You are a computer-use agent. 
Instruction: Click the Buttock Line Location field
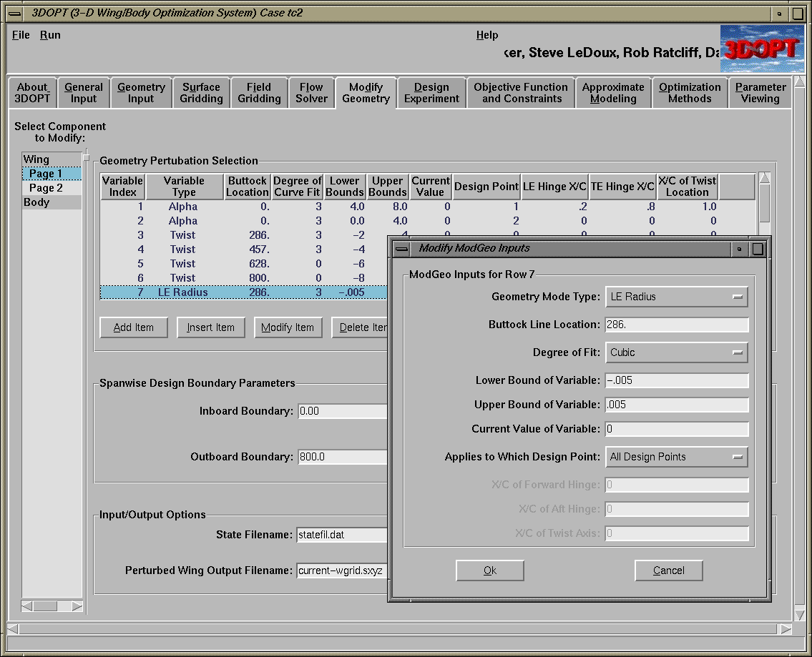677,325
